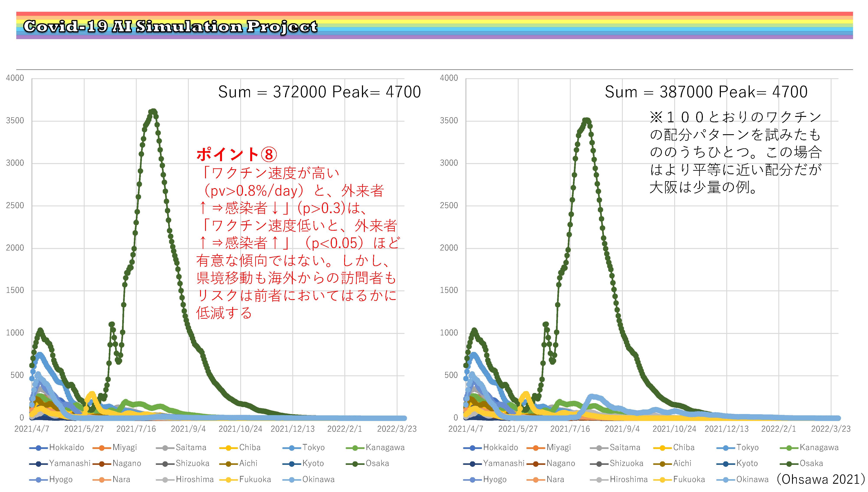The height and width of the screenshot is (492, 868).
Task: Pick Kanagawa in the right chart legend
Action: pyautogui.click(x=809, y=447)
